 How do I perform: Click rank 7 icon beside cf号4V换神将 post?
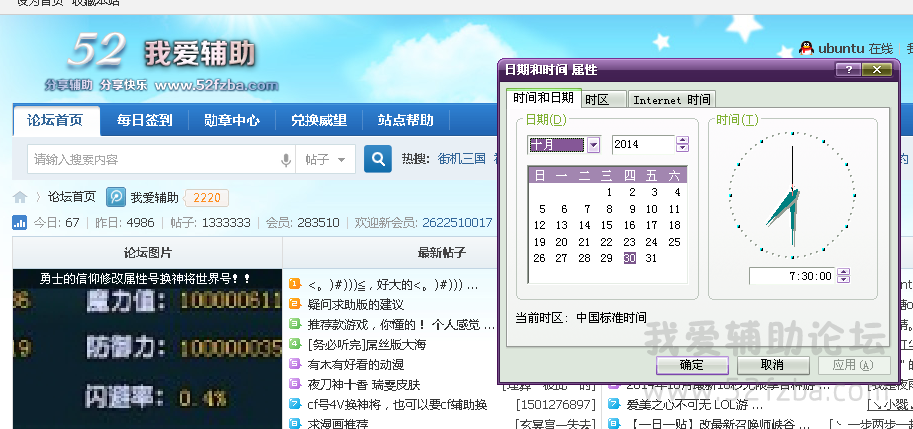point(295,404)
